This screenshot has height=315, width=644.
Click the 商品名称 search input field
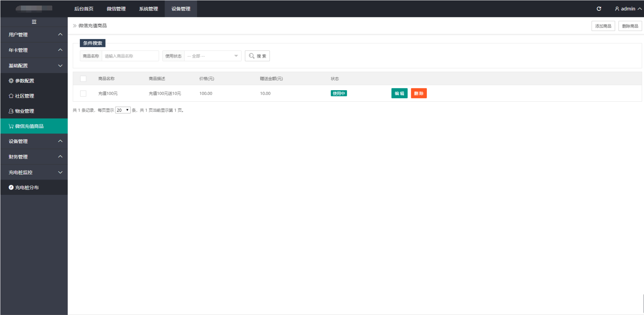click(x=130, y=56)
